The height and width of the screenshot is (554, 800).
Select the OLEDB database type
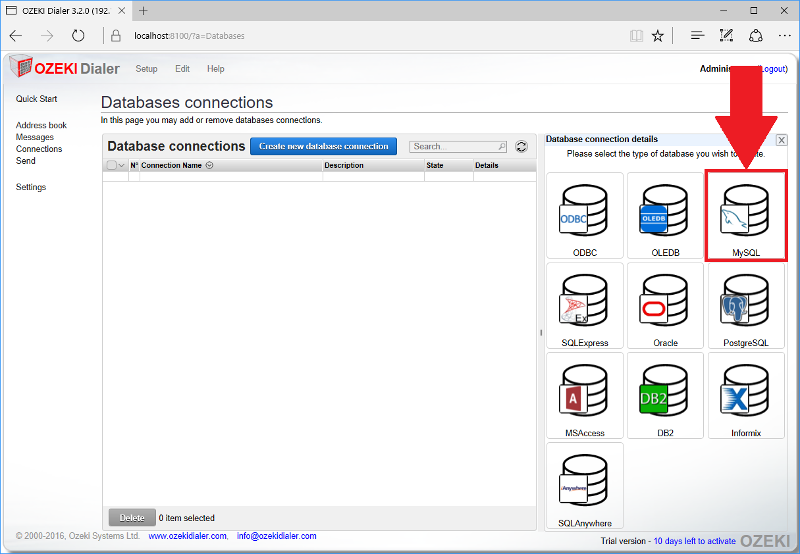pos(665,215)
